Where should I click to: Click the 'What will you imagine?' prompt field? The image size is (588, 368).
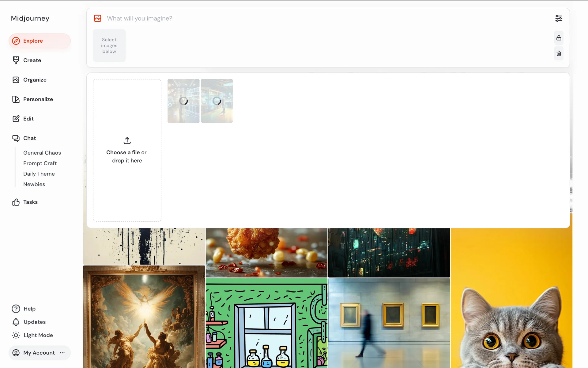pos(328,18)
